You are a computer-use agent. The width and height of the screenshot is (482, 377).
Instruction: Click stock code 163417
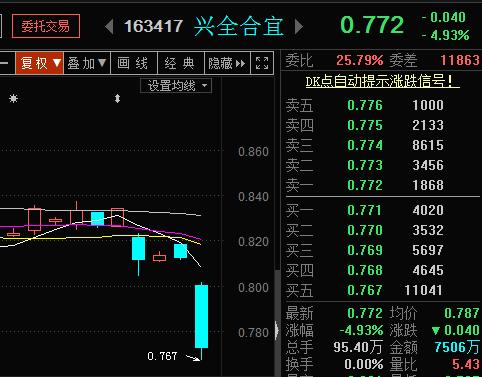154,26
